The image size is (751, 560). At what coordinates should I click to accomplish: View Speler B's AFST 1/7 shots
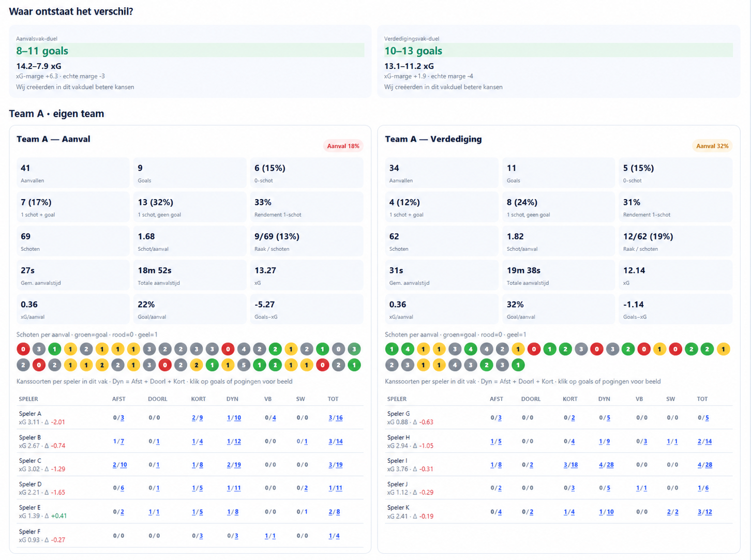click(118, 442)
